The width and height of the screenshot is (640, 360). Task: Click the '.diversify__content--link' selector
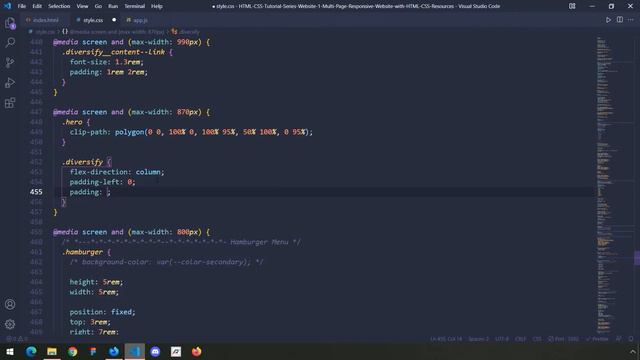click(113, 52)
